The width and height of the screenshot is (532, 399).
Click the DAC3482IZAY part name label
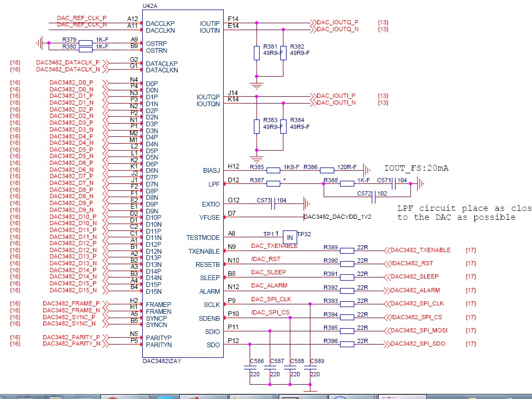pos(162,361)
